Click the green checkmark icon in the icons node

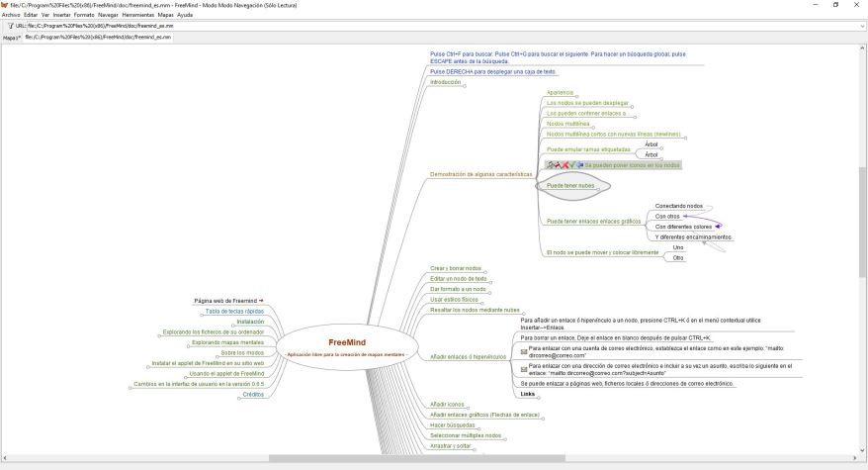point(571,165)
